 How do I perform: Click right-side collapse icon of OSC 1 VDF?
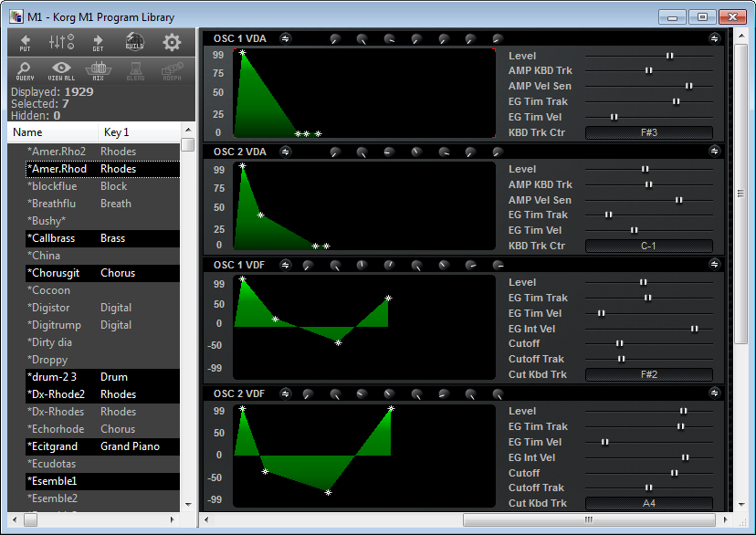point(715,264)
